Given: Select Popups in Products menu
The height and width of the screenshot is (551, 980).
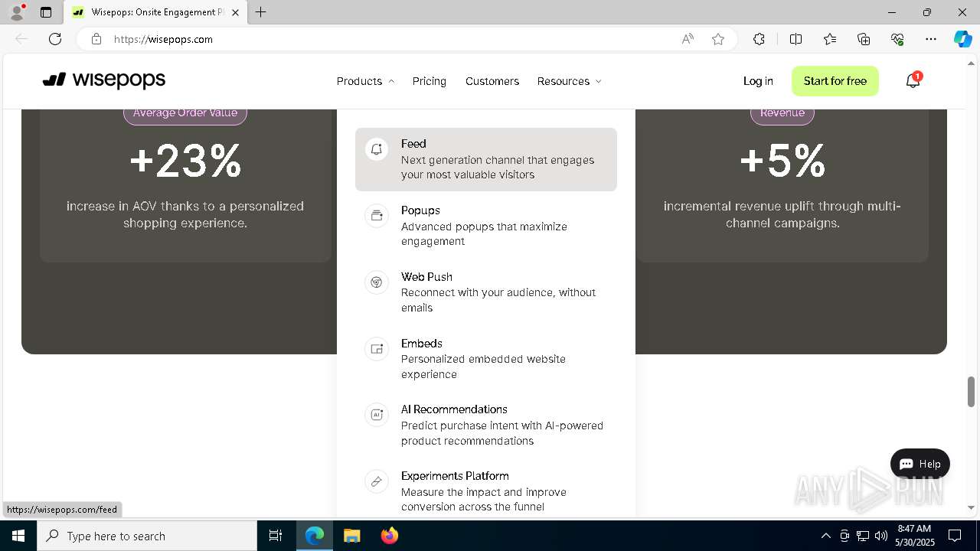Looking at the screenshot, I should (x=486, y=226).
